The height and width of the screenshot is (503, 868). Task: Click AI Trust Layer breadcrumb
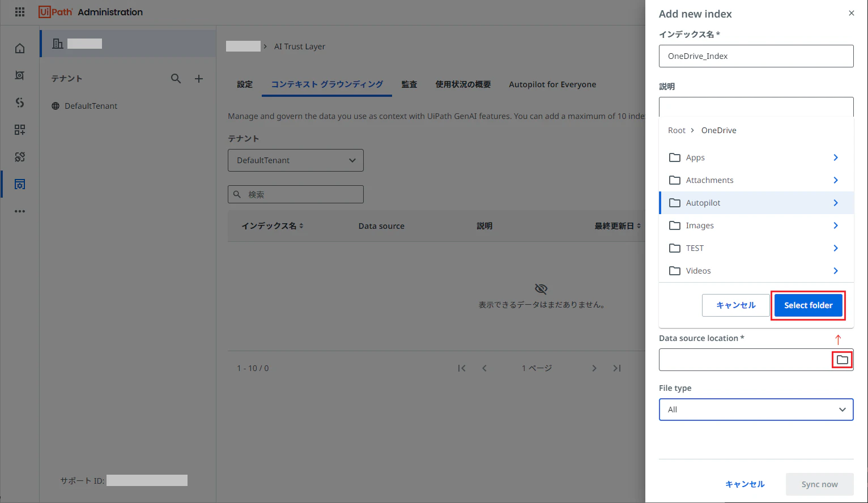coord(300,46)
